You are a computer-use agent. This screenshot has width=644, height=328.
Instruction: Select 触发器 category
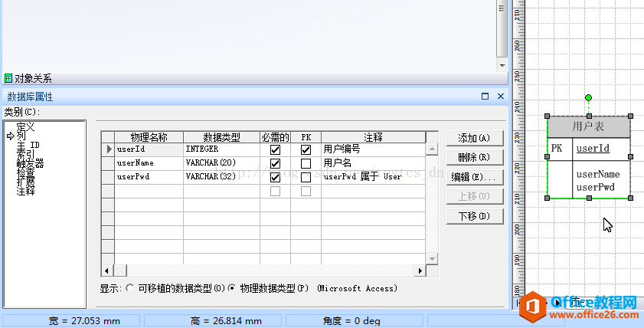tap(30, 163)
